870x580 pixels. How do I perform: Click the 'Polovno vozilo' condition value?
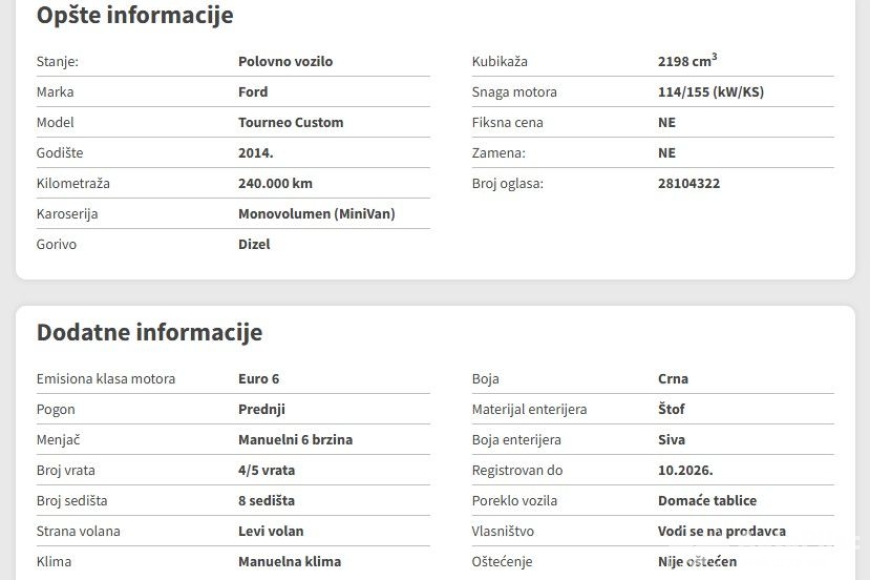tap(285, 61)
